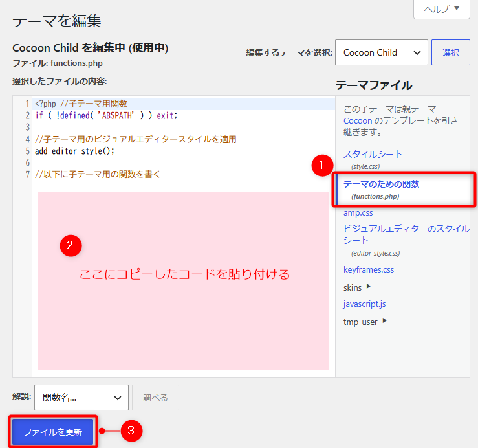
Task: Select テーマのための関数 functions.php file
Action: point(382,184)
